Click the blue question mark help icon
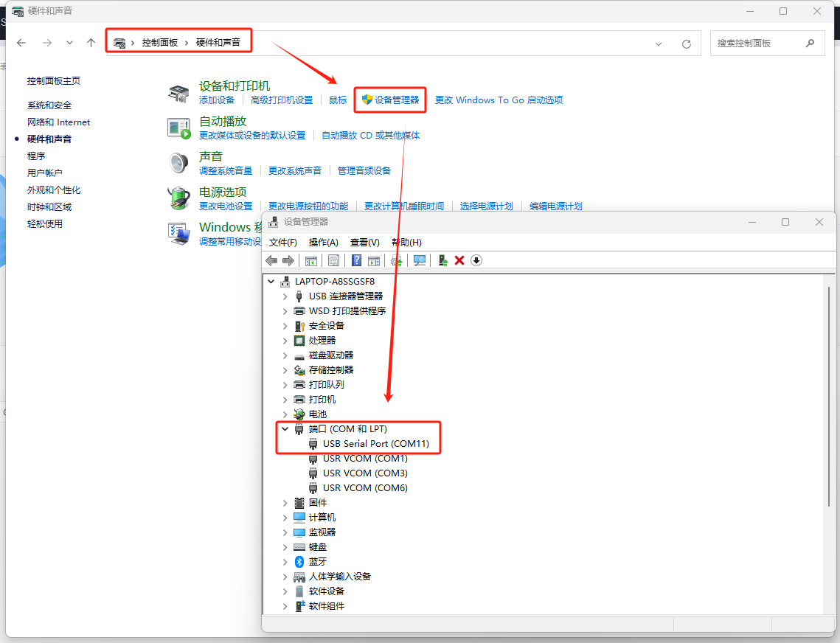 pyautogui.click(x=357, y=260)
